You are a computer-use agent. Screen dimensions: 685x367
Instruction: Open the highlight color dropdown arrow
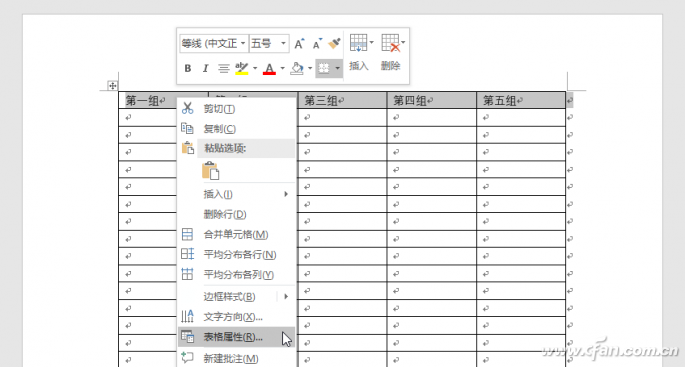[x=255, y=69]
